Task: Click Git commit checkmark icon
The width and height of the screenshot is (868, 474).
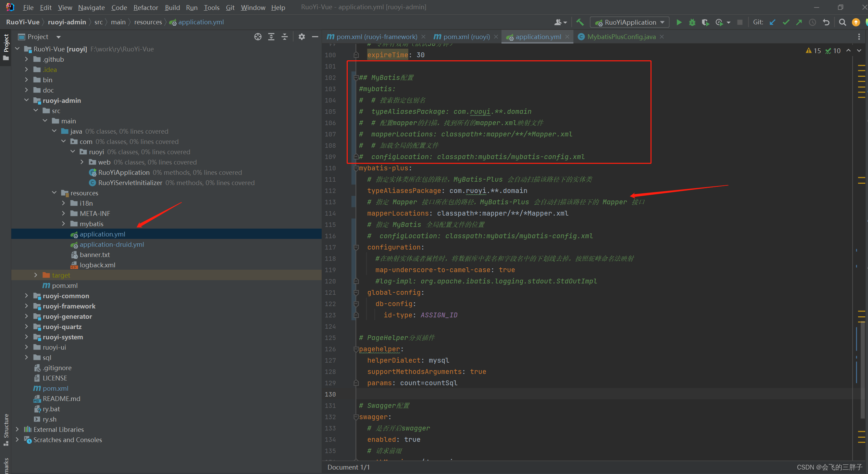Action: (786, 22)
